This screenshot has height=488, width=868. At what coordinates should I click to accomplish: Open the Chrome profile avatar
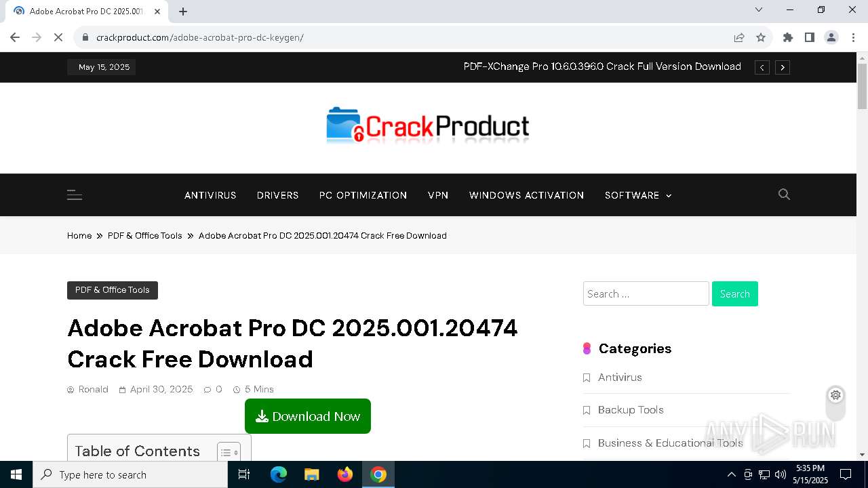[x=831, y=37]
